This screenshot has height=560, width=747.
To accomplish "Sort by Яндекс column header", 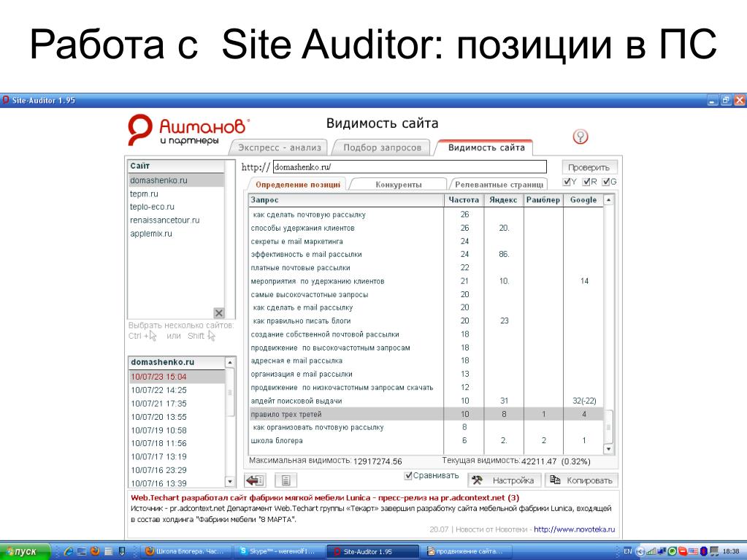I will pos(504,200).
